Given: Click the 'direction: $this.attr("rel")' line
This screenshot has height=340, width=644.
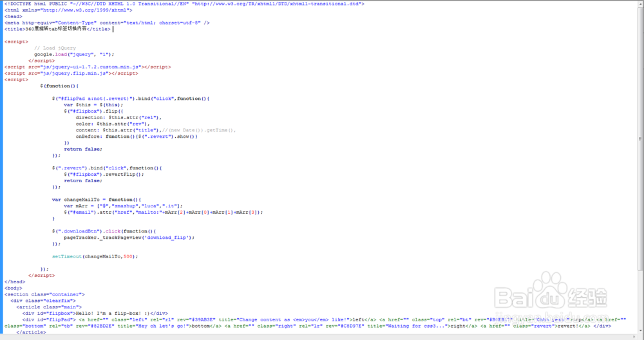Looking at the screenshot, I should [x=118, y=117].
